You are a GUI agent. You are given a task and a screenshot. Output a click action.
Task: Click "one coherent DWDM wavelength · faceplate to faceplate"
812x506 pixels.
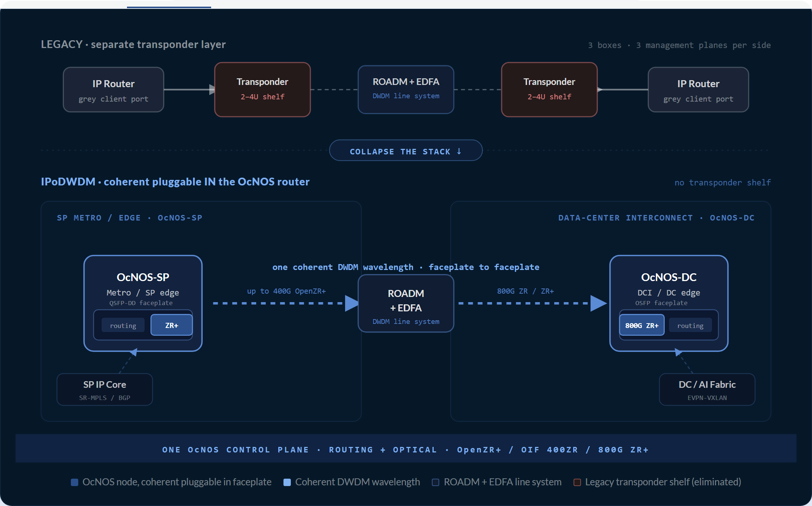point(406,267)
